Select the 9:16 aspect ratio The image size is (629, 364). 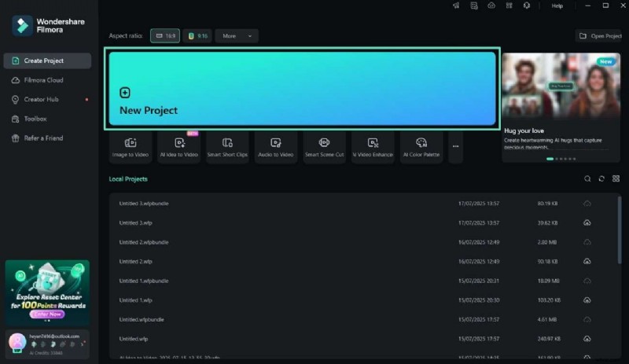(x=197, y=35)
